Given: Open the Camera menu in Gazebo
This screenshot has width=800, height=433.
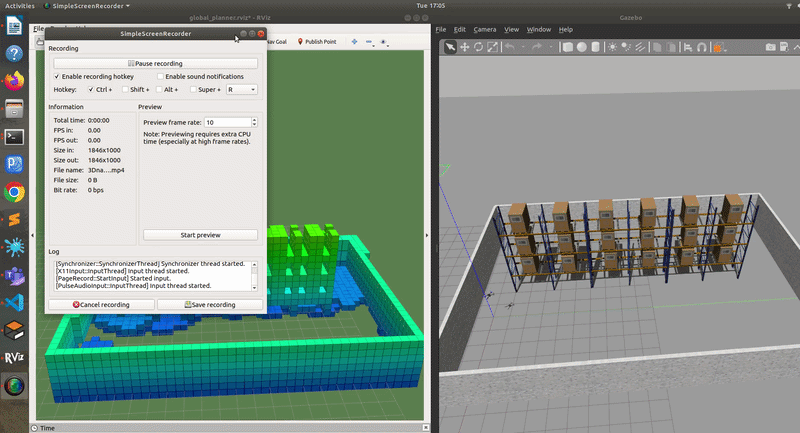Looking at the screenshot, I should click(x=485, y=29).
